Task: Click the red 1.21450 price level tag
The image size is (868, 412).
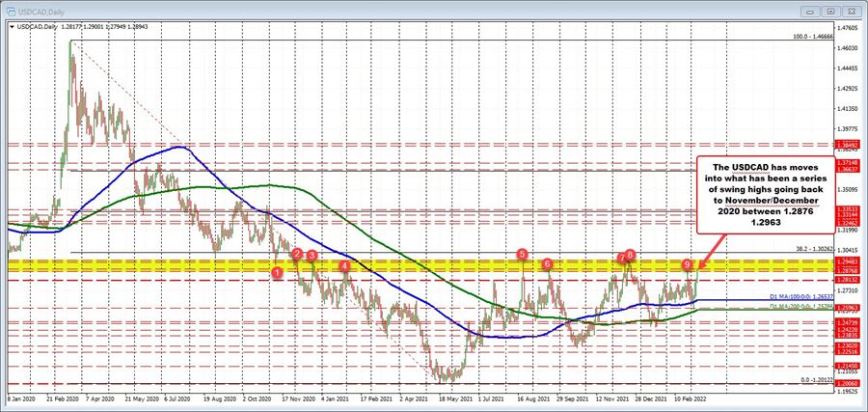Action: [847, 366]
